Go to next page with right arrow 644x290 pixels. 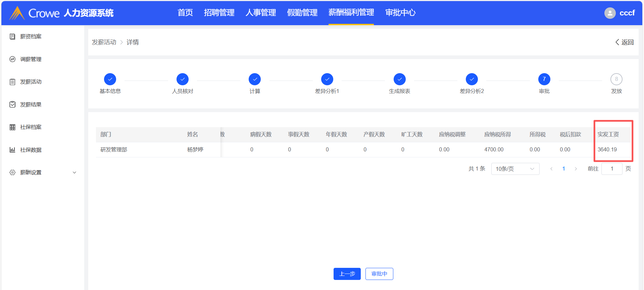point(576,169)
